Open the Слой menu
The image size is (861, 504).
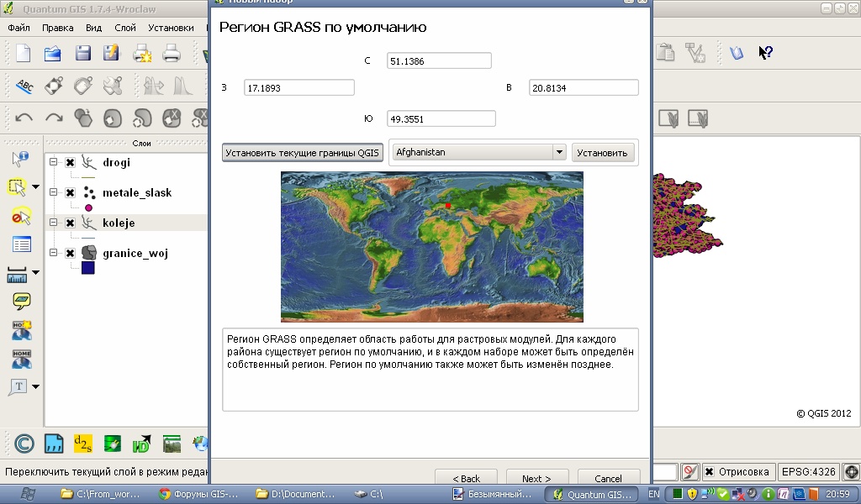(x=125, y=28)
